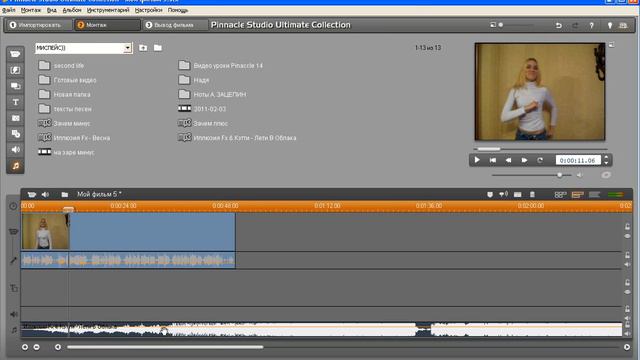Open the Инструментарий menu

[x=108, y=10]
